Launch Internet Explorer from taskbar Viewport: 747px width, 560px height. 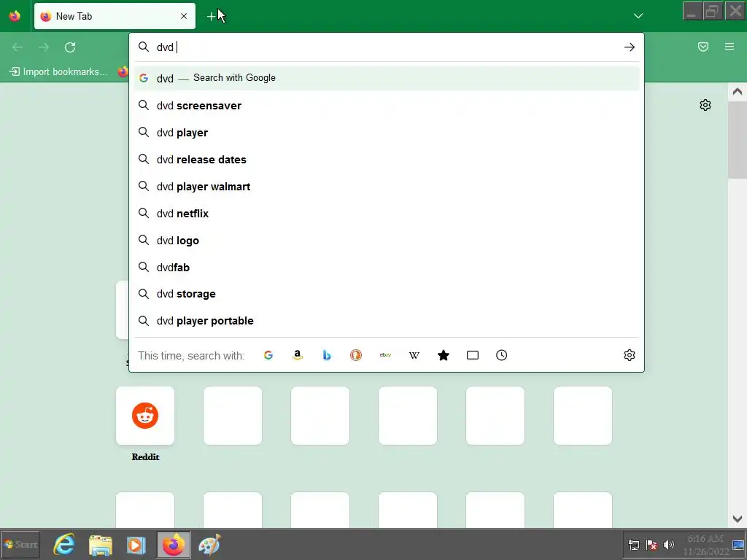pyautogui.click(x=64, y=544)
